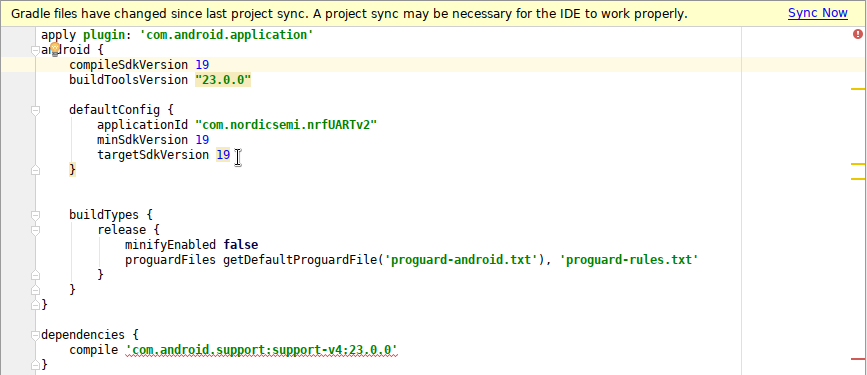Click the red error indicator icon
The height and width of the screenshot is (375, 867).
point(858,34)
